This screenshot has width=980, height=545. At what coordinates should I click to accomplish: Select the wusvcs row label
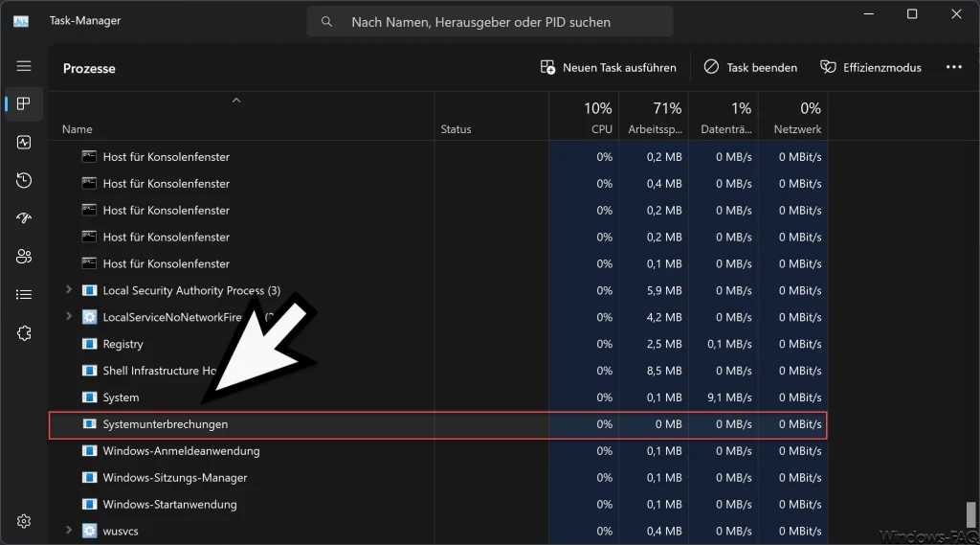(121, 532)
